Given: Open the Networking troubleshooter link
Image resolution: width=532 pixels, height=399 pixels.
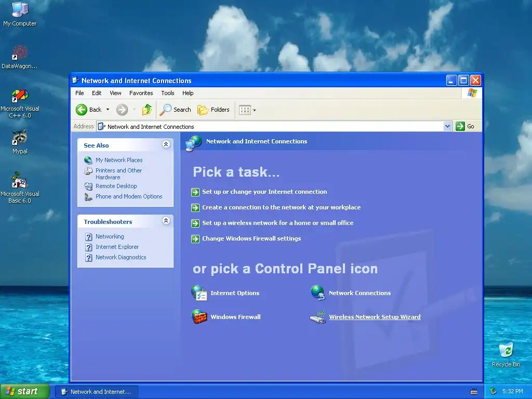Looking at the screenshot, I should coord(110,236).
